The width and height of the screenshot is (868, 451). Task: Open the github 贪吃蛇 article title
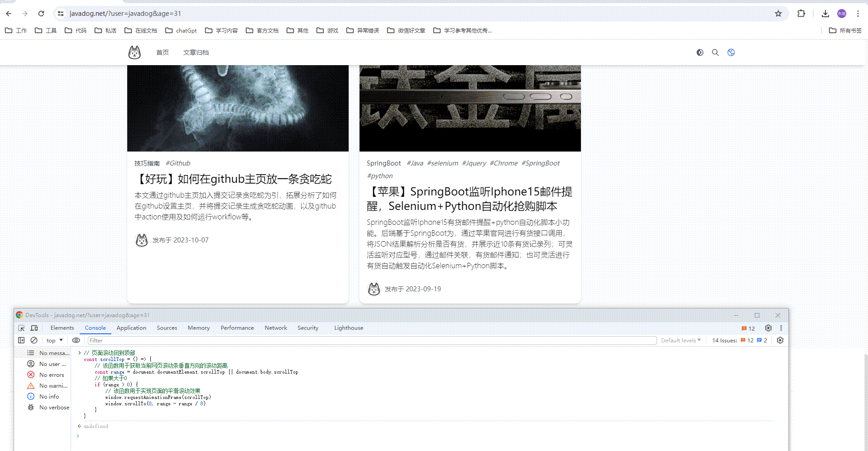(x=233, y=179)
